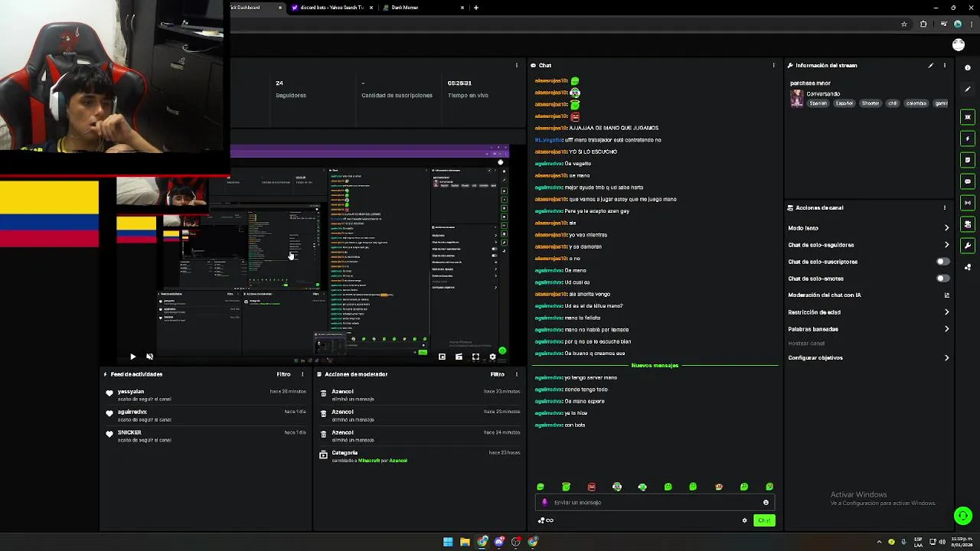Open picture-in-picture for the preview
The height and width of the screenshot is (551, 980).
point(442,357)
